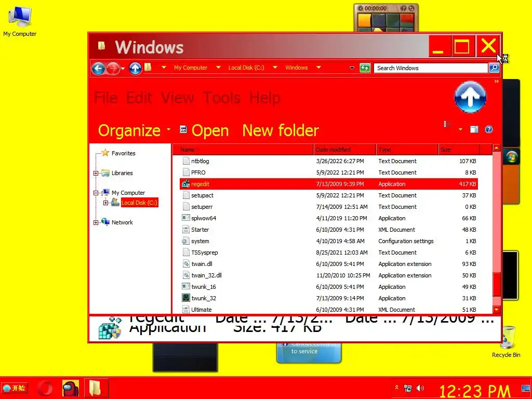Click the file list scrollbar thumb
This screenshot has width=532, height=399.
(496, 284)
